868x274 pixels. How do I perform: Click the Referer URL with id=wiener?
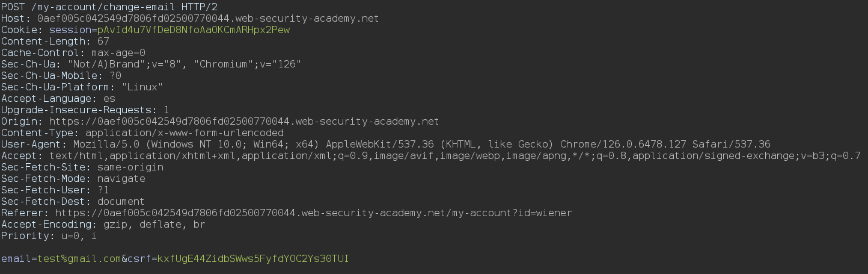pyautogui.click(x=314, y=213)
